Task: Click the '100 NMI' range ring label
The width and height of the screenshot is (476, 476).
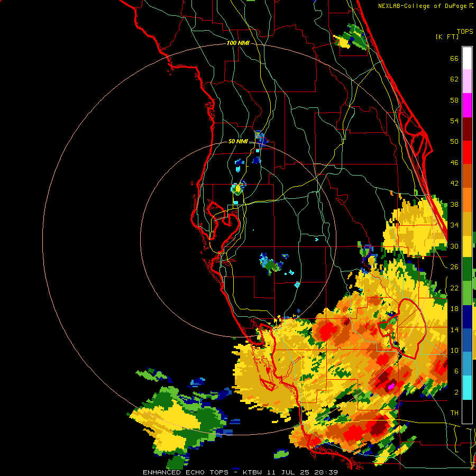Action: tap(238, 43)
